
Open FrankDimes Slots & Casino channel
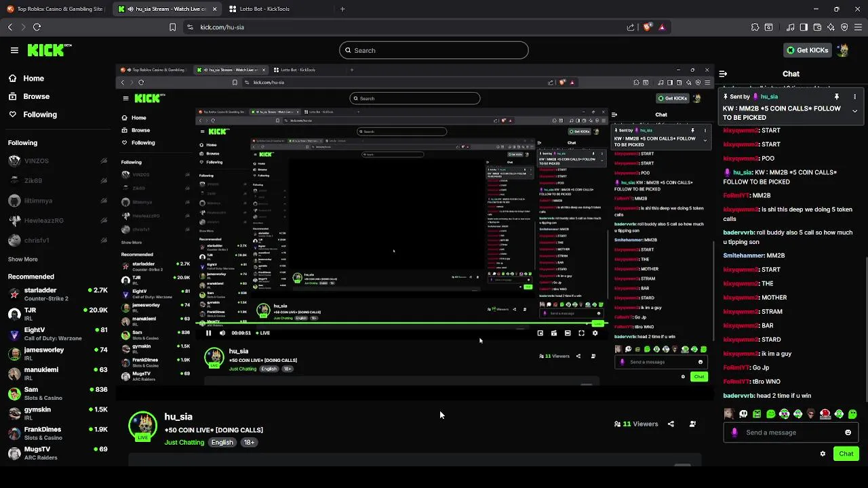pyautogui.click(x=58, y=433)
